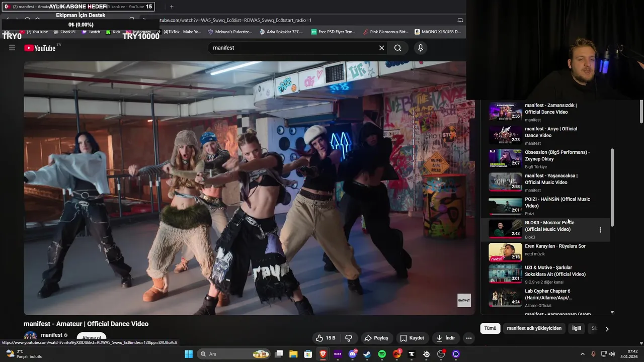The image size is (644, 362).
Task: Select the İlgili filter chip
Action: (x=576, y=328)
